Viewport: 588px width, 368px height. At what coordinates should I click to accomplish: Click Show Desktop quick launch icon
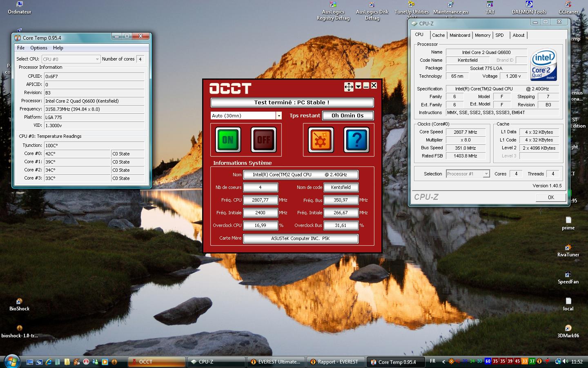coord(30,362)
